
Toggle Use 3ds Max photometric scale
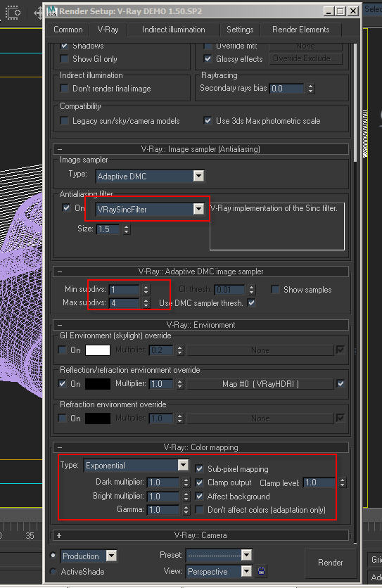(208, 121)
